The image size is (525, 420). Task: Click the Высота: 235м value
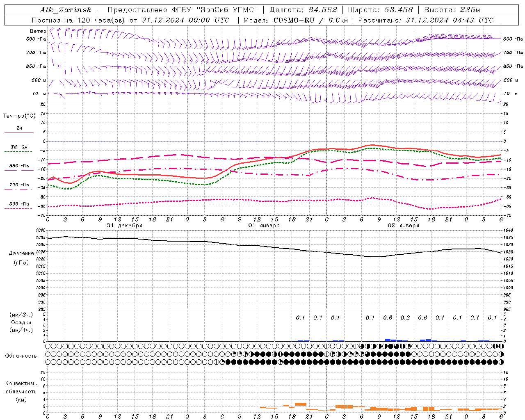point(452,10)
